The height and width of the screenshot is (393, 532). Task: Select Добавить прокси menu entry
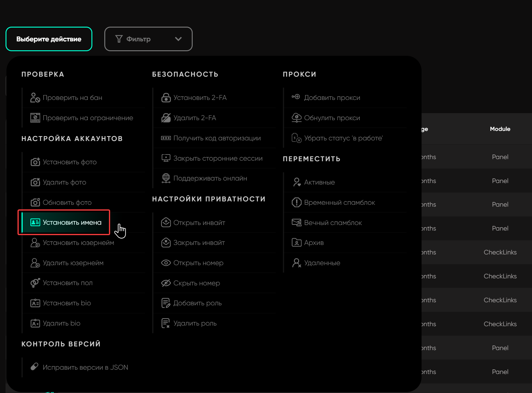[x=332, y=98]
